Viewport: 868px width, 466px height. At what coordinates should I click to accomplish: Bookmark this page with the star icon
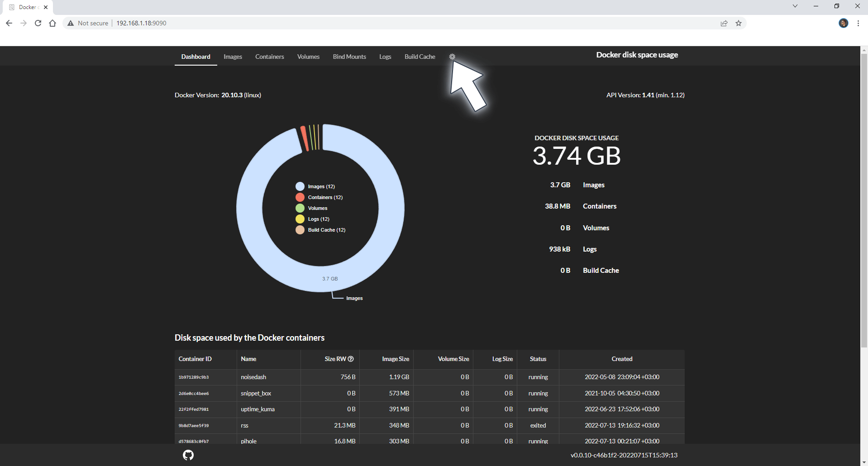coord(739,23)
